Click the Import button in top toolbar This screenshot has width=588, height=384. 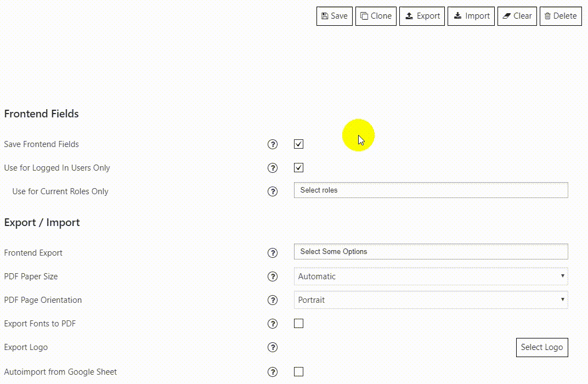click(471, 16)
